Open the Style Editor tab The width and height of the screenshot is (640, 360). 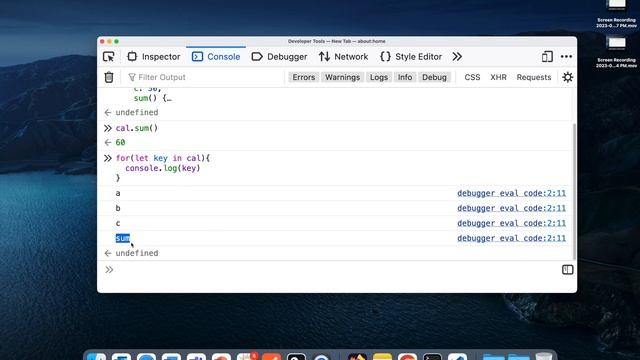tap(411, 57)
